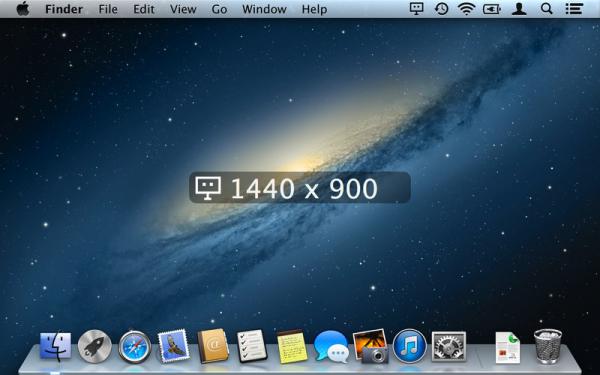Open Spotlight search magnifier

[546, 8]
